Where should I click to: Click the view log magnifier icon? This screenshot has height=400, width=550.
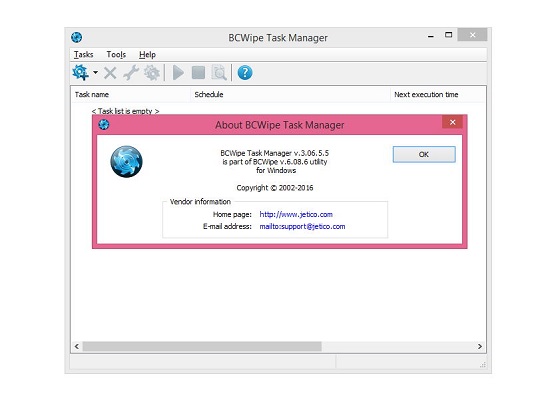219,73
